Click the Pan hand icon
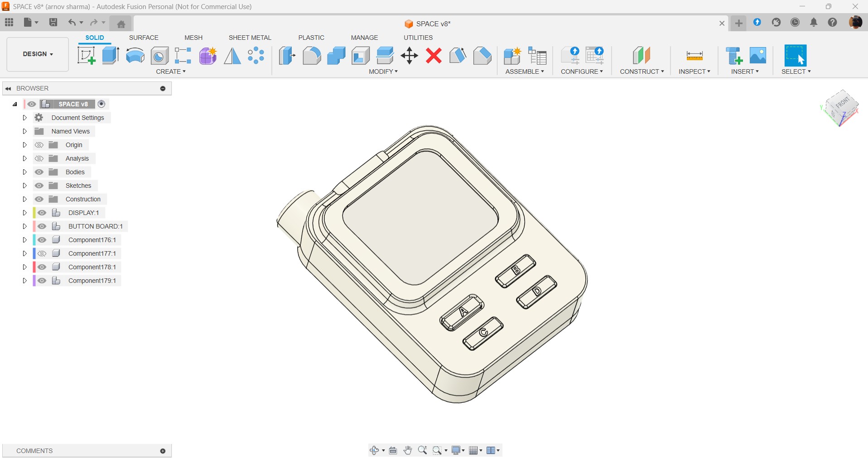The image size is (868, 458). point(408,450)
